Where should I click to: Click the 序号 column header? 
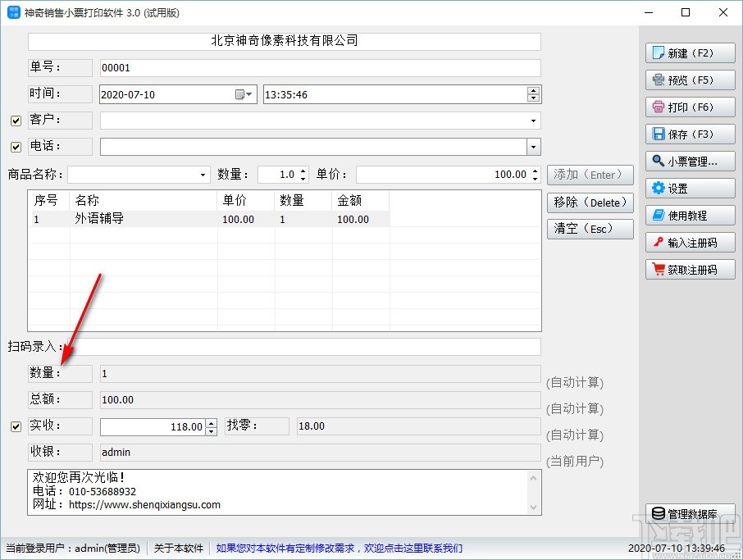click(x=49, y=200)
